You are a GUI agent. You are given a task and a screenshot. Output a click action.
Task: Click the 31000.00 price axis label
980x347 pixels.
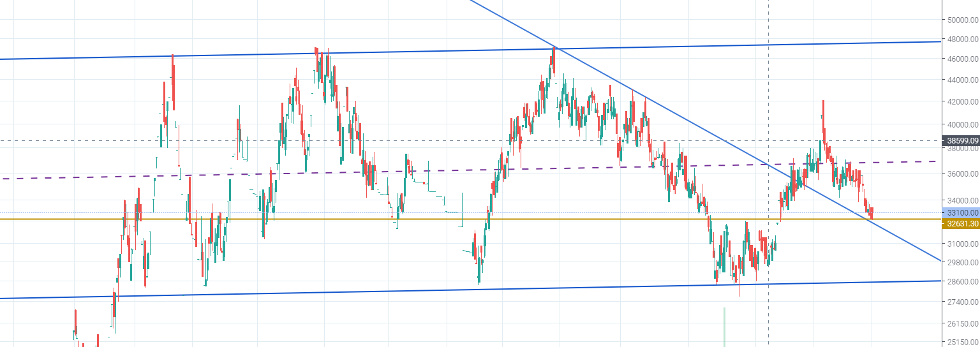coord(963,244)
